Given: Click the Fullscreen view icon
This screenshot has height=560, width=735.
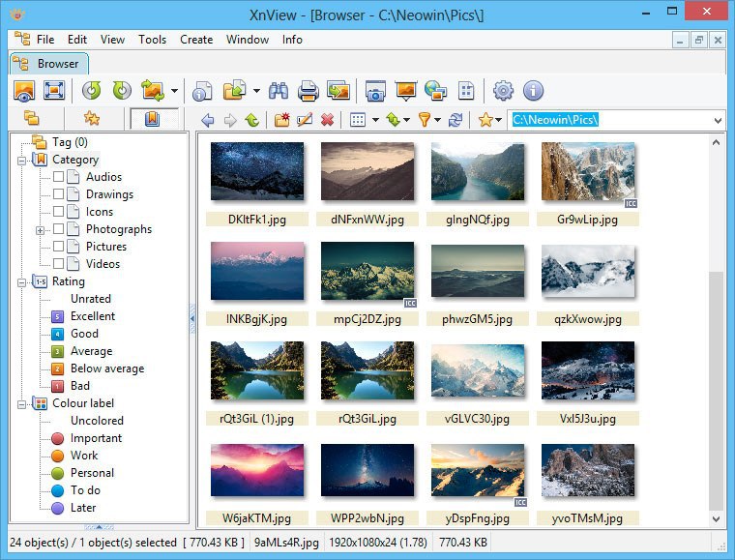Looking at the screenshot, I should click(54, 91).
